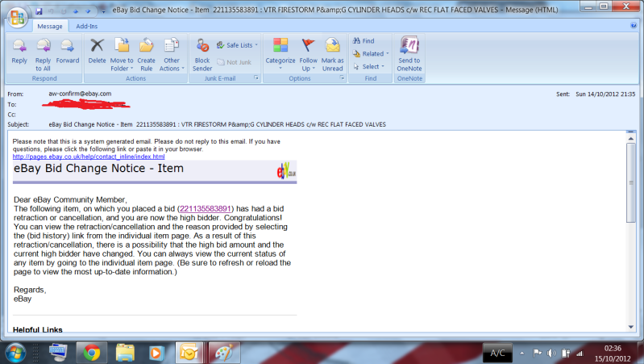Click scrollbar up arrow

[631, 139]
